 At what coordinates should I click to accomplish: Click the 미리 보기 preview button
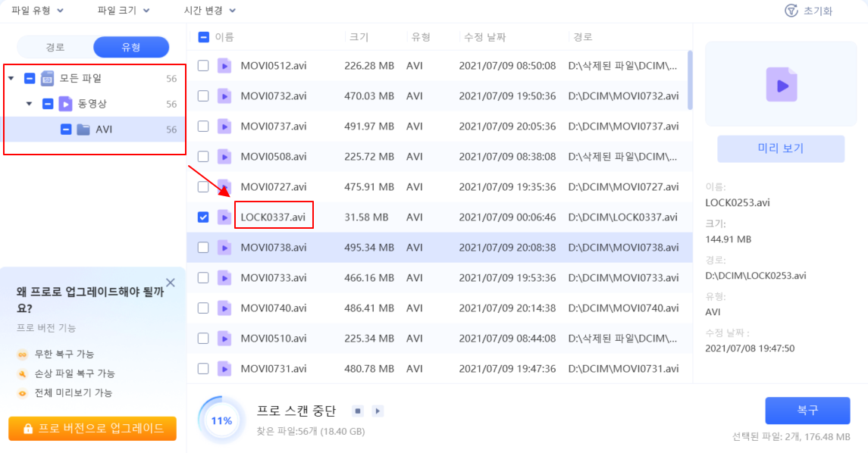[x=781, y=148]
